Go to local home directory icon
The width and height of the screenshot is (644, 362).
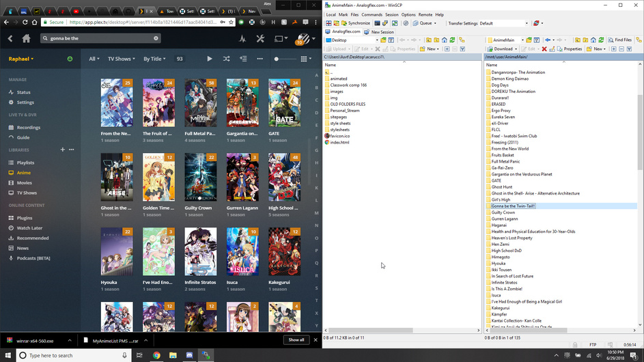pos(444,40)
